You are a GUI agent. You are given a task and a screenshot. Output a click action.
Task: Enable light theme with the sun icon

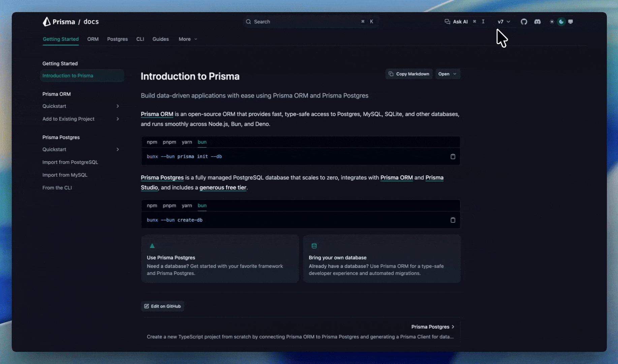(x=552, y=22)
